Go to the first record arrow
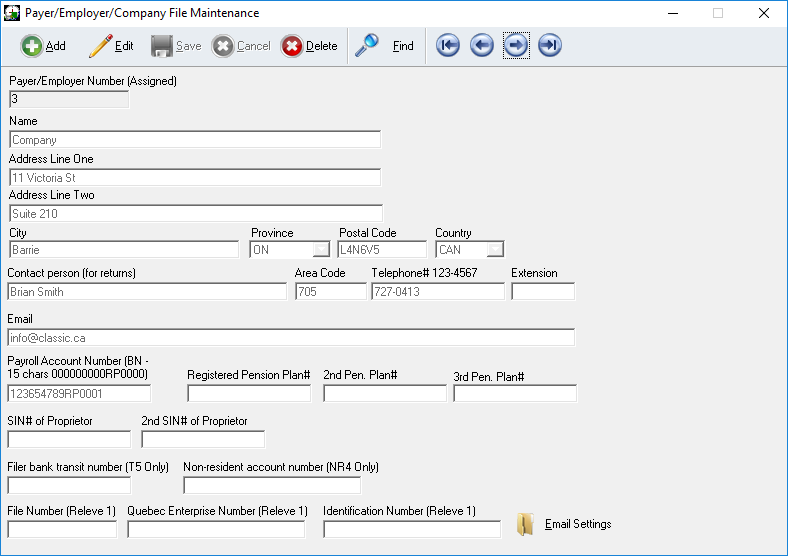 [x=448, y=46]
